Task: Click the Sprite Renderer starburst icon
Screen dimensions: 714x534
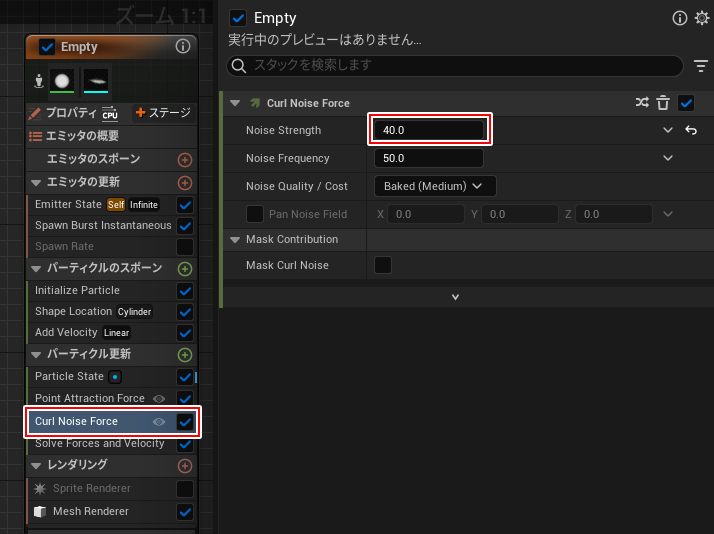Action: pos(40,488)
